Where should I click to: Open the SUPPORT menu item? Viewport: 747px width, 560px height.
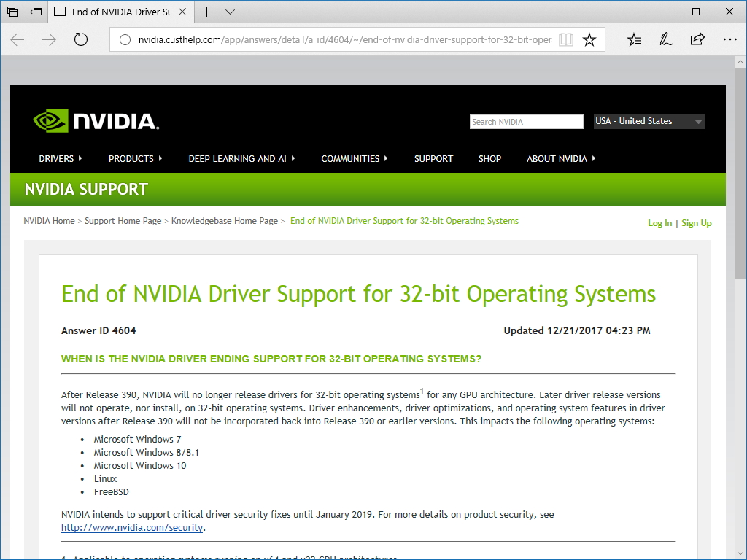point(433,158)
